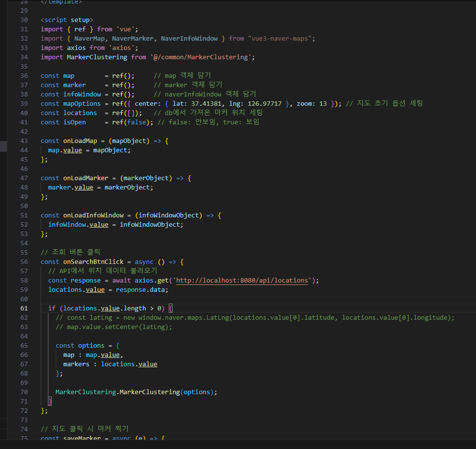Click the '조회 버튼 클릭' comment
This screenshot has height=449, width=476.
click(x=70, y=253)
